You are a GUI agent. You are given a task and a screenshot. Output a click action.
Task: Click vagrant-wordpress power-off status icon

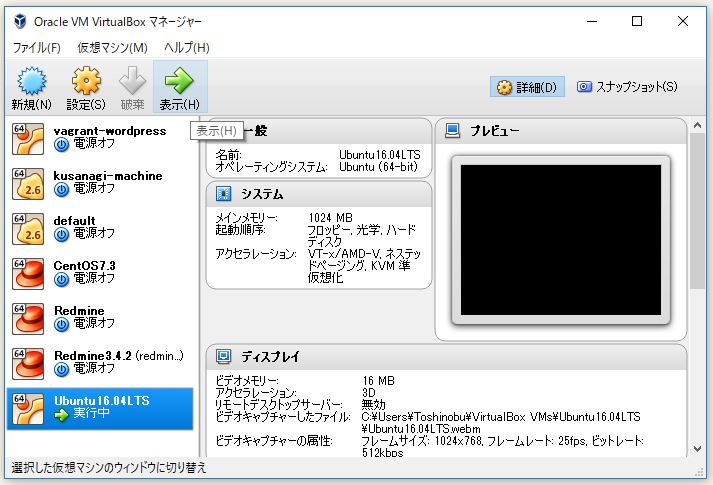pyautogui.click(x=61, y=145)
